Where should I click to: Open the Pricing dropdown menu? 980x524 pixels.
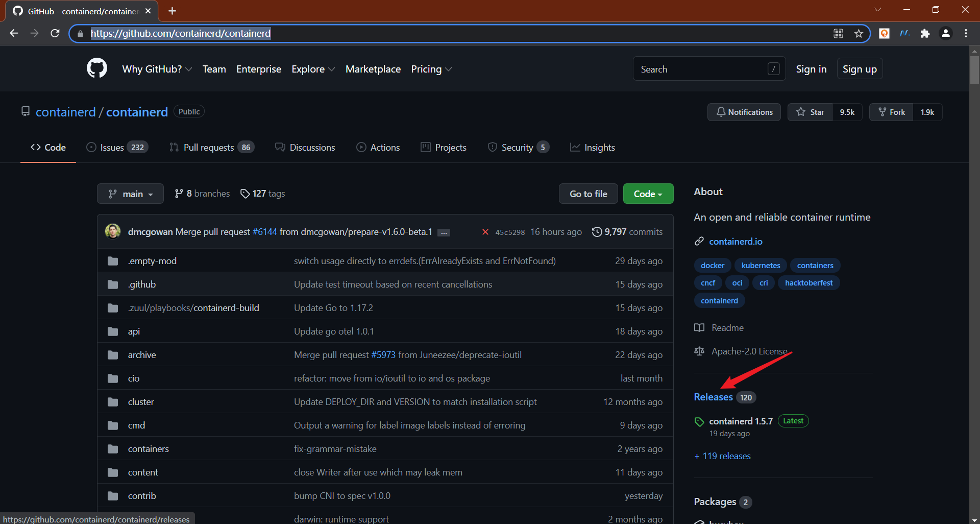431,69
